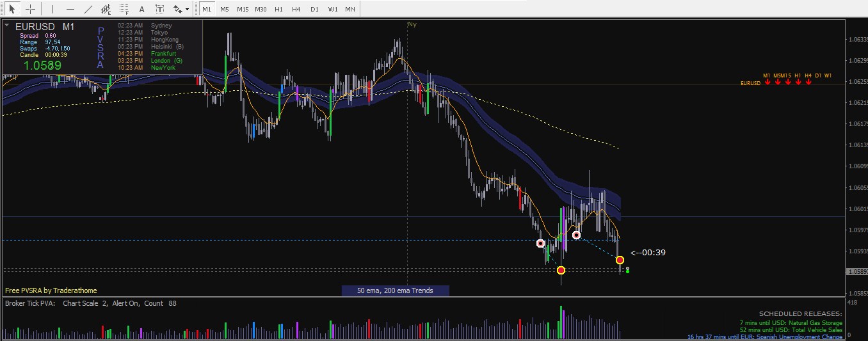Click the W1 trend label
This screenshot has width=868, height=341.
[x=828, y=75]
